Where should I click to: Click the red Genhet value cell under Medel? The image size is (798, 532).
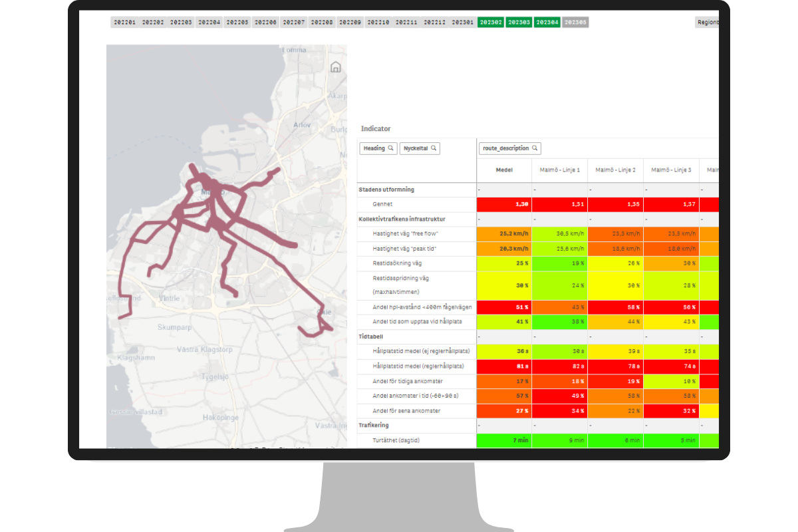coord(503,204)
